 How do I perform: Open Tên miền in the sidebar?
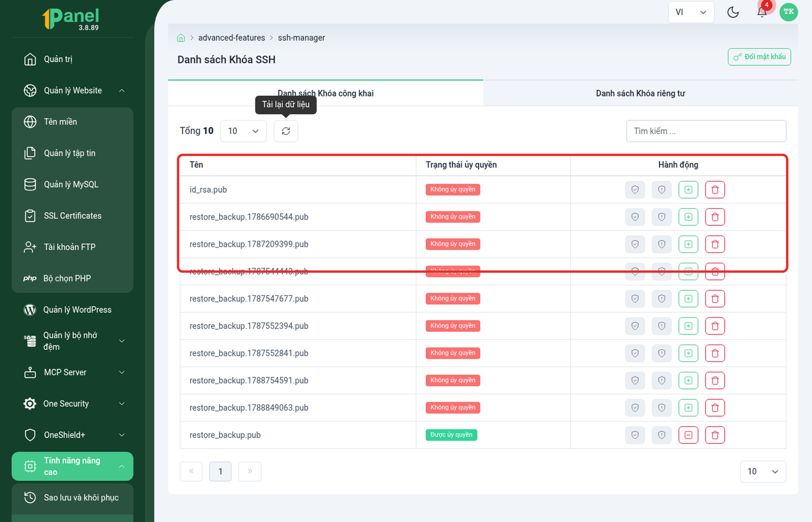click(72, 122)
